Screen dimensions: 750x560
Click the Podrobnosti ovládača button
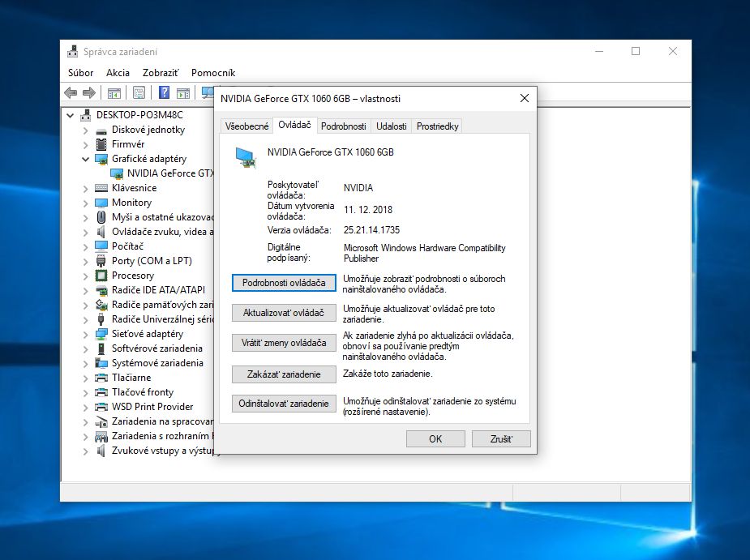pos(284,283)
